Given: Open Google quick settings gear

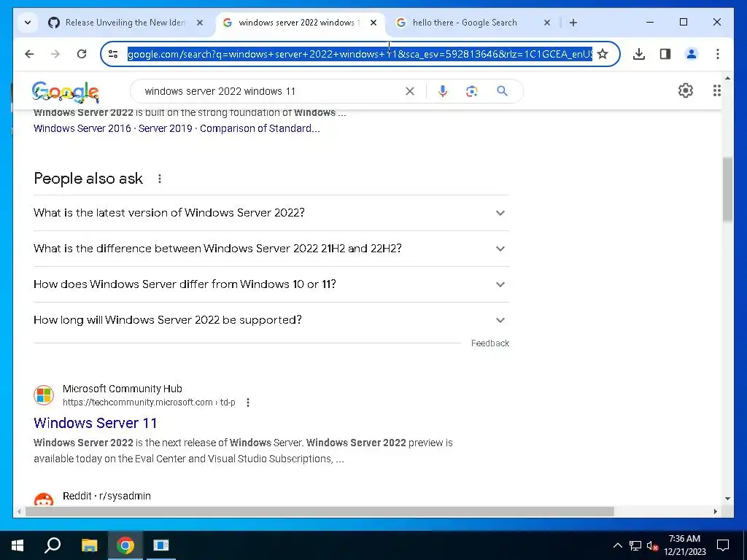Looking at the screenshot, I should click(685, 90).
